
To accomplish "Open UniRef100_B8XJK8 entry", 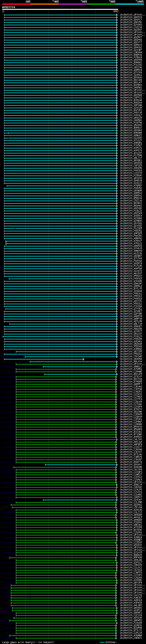I will 131,80.
